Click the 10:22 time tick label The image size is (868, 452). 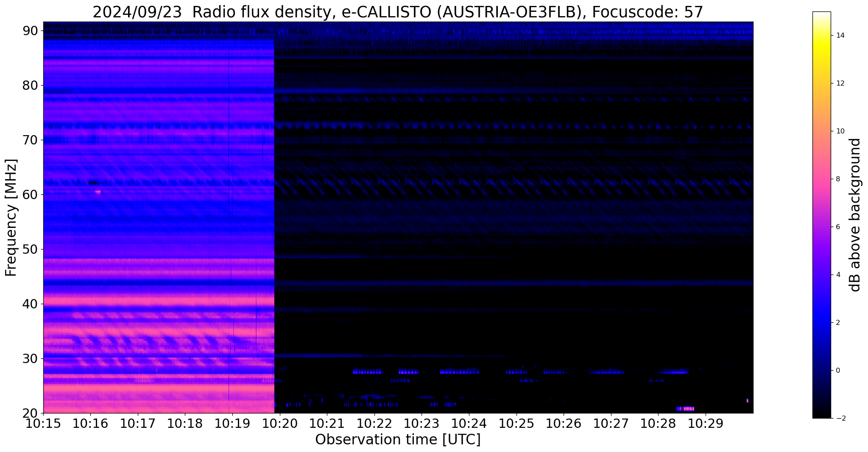coord(374,423)
